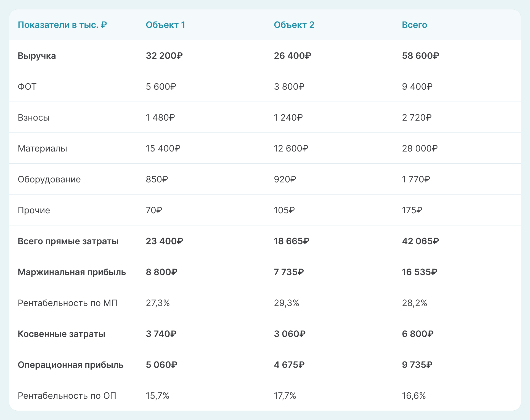Viewport: 530px width, 420px height.
Task: Select the 'Материалы' row label
Action: pos(42,148)
